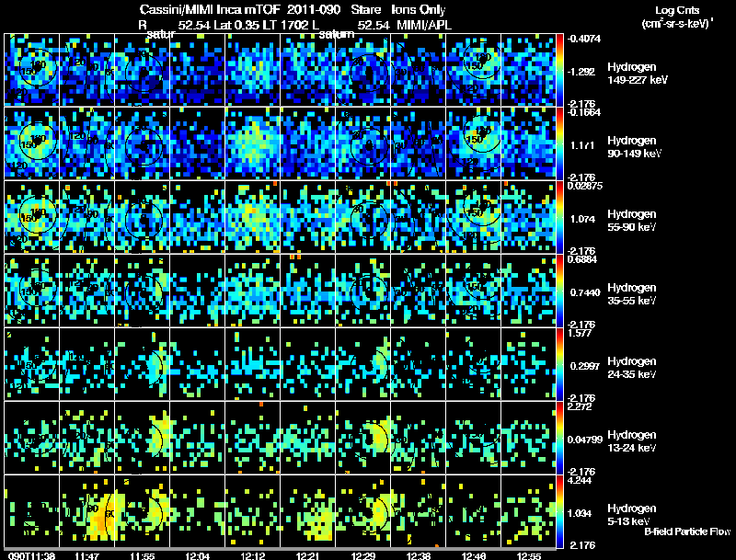
Task: Select the Hydrogen 24-35 keV color scale bar
Action: tap(559, 364)
